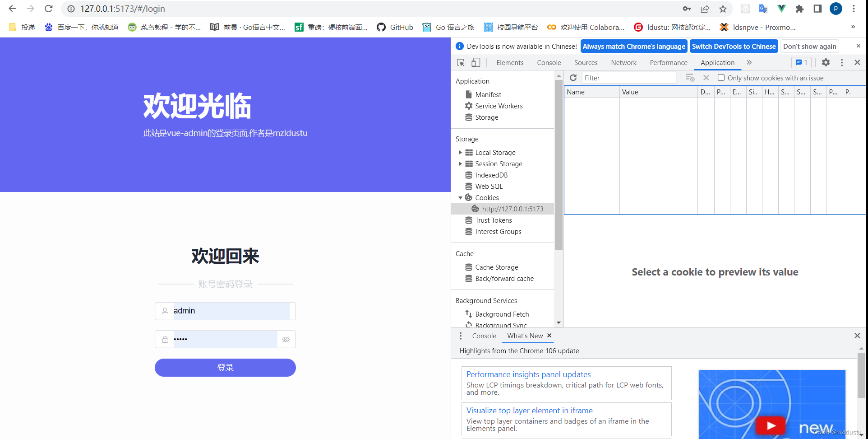Expand the Session Storage tree node
The image size is (868, 439).
click(460, 164)
